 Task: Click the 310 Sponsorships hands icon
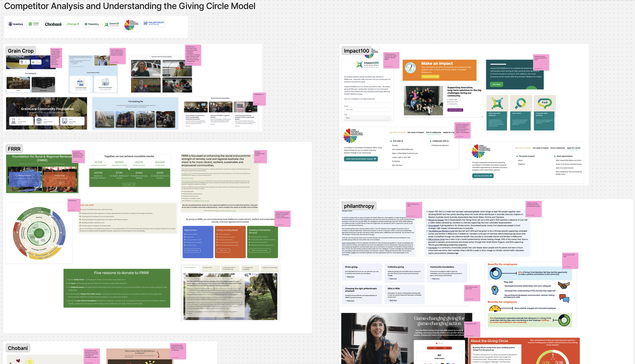pos(65,121)
